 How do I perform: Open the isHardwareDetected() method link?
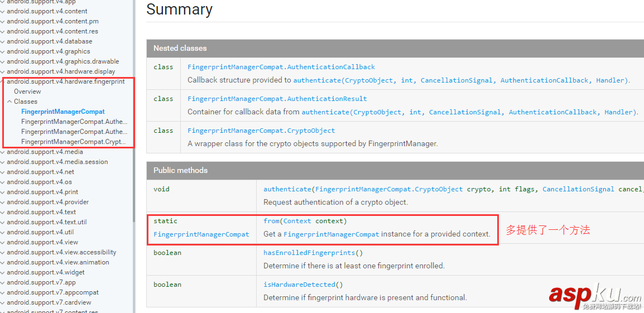pos(299,285)
